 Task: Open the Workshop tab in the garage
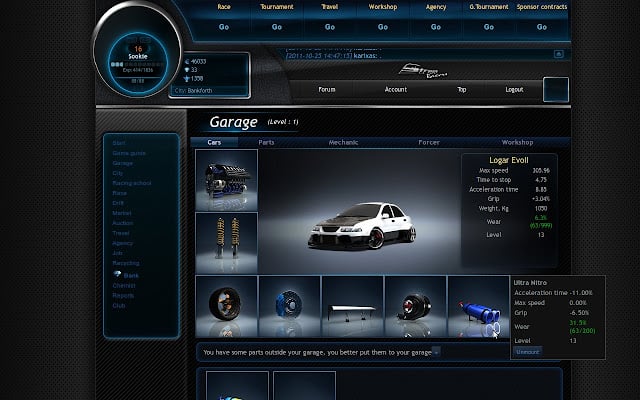(517, 142)
